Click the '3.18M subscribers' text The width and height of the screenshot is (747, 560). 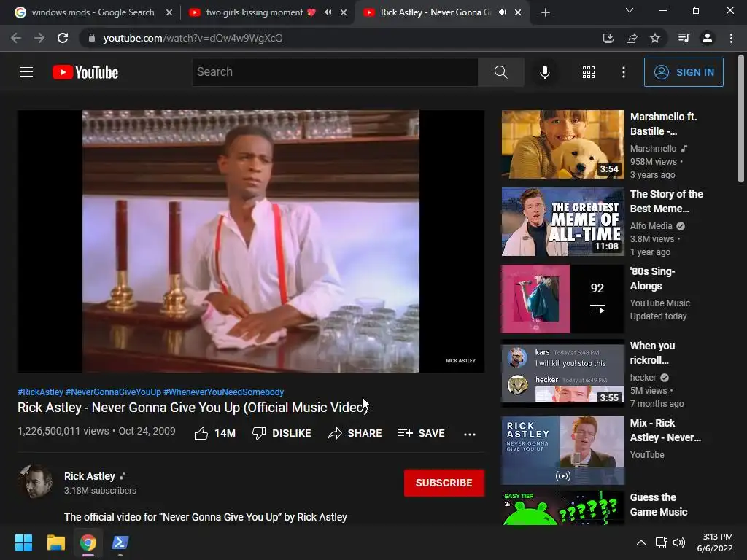pyautogui.click(x=100, y=491)
